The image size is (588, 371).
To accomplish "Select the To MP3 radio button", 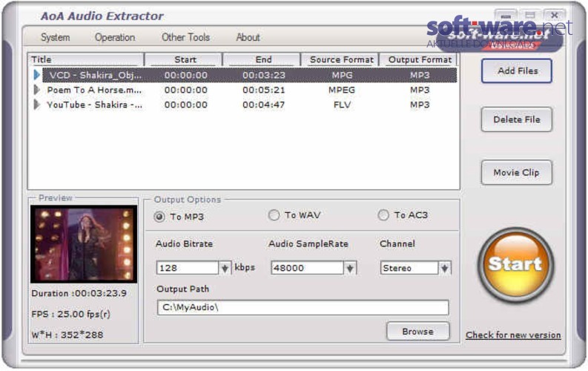I will click(159, 217).
